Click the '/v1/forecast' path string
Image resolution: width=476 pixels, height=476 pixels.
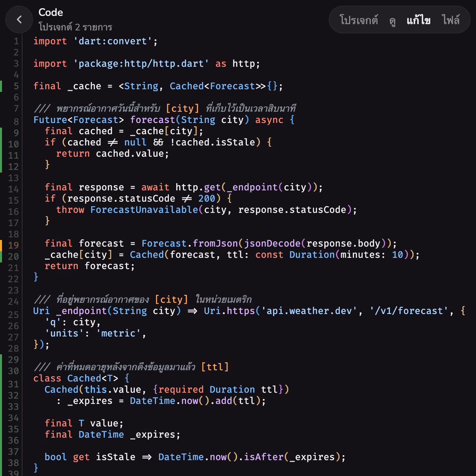(x=409, y=311)
